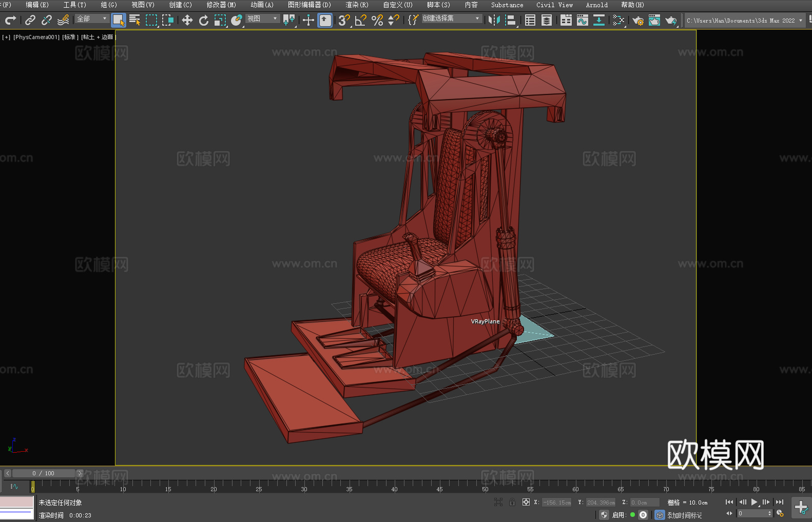The height and width of the screenshot is (522, 812).
Task: Toggle Window/Crossing selection mode
Action: [x=168, y=20]
